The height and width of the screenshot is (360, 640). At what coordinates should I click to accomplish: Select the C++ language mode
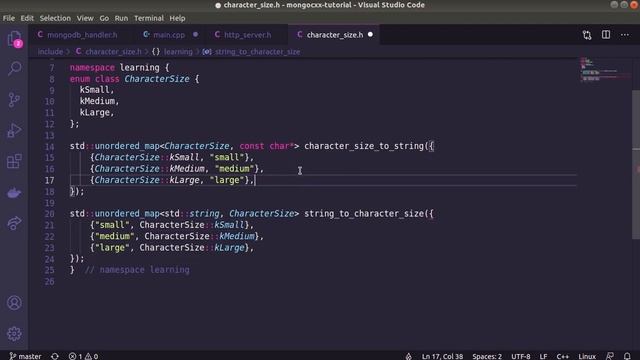[x=563, y=356]
